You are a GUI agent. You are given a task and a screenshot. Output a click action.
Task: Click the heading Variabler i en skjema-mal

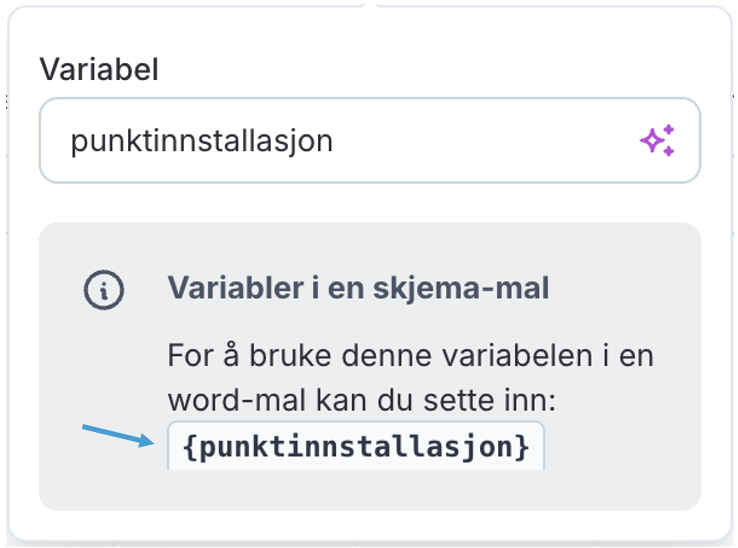358,289
